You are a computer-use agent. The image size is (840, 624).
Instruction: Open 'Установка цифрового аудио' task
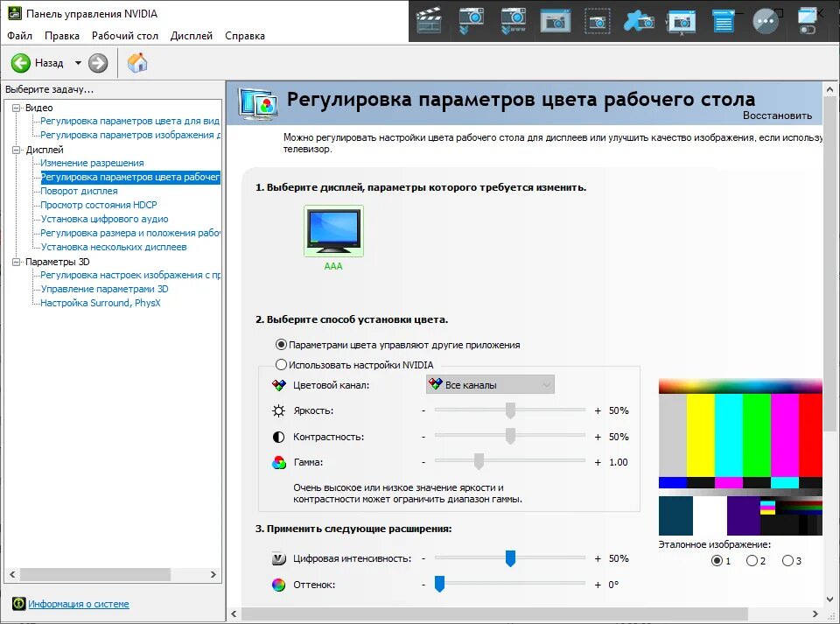[x=104, y=219]
